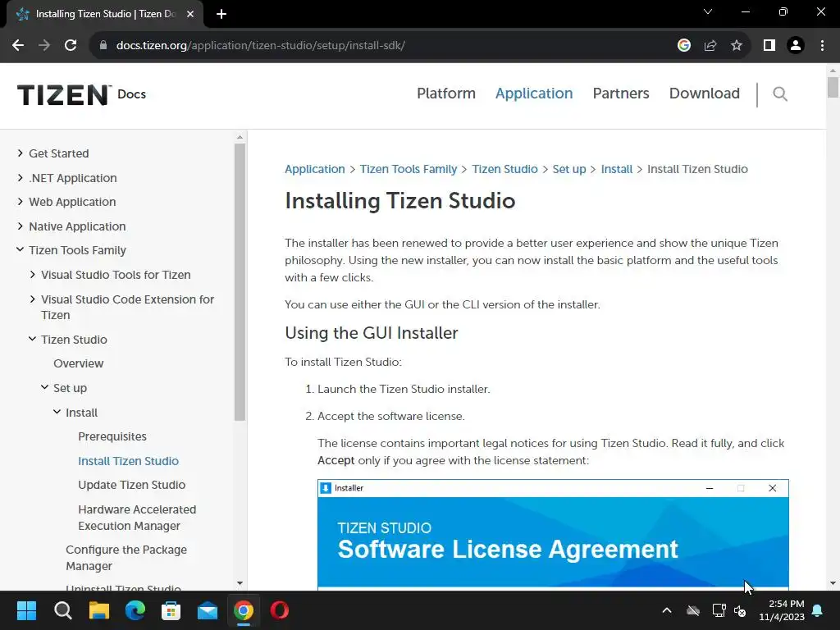Open Hardware Accelerated Execution Manager page
Viewport: 840px width, 630px height.
point(137,518)
